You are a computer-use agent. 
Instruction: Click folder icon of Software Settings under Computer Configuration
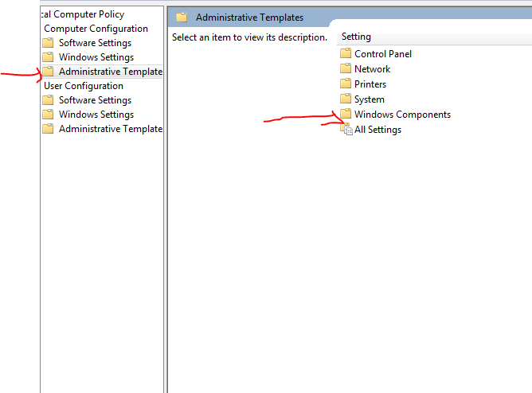48,43
